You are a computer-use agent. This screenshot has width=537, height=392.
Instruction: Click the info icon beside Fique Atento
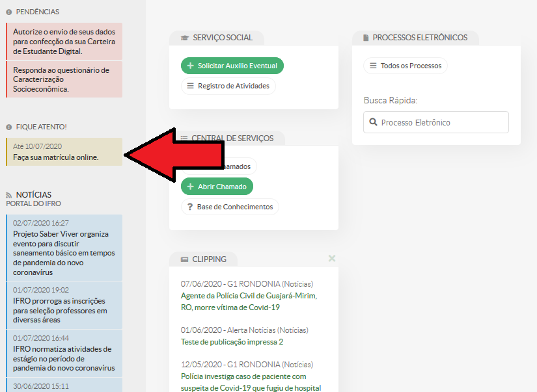tap(9, 127)
